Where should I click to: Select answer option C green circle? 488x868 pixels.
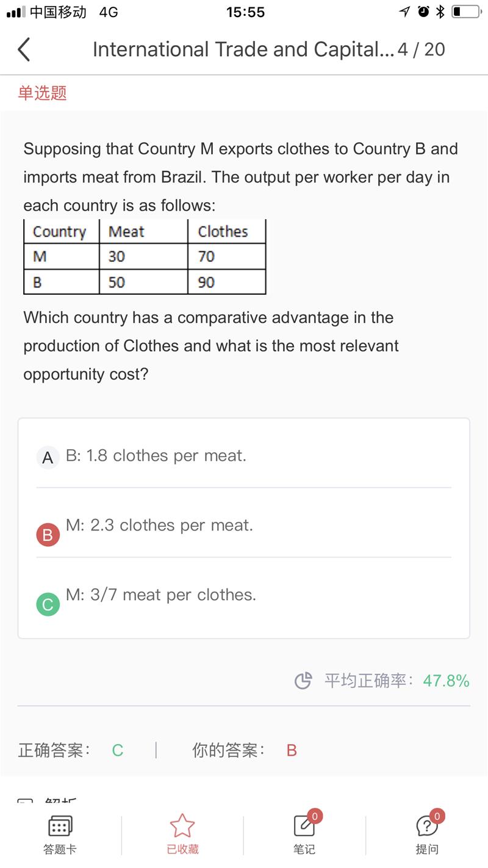(x=48, y=605)
